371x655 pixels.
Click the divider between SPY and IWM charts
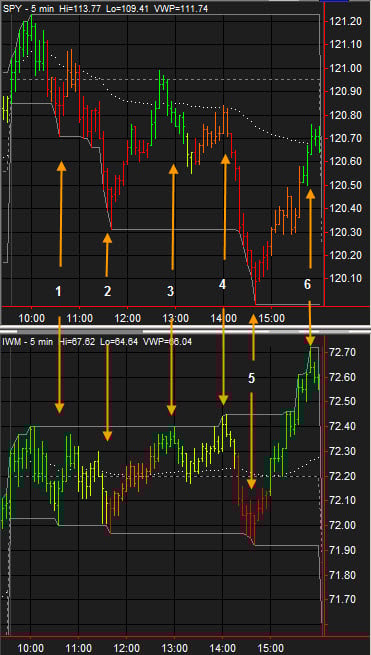[186, 327]
